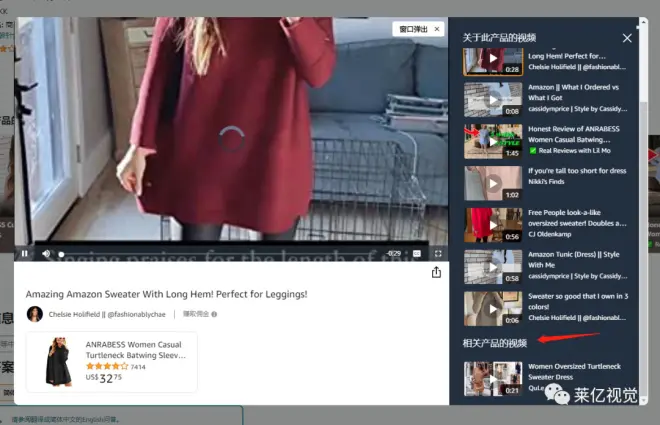Image resolution: width=660 pixels, height=425 pixels.
Task: Open ANRABESS Women Casual Turtleneck product link
Action: click(x=135, y=349)
